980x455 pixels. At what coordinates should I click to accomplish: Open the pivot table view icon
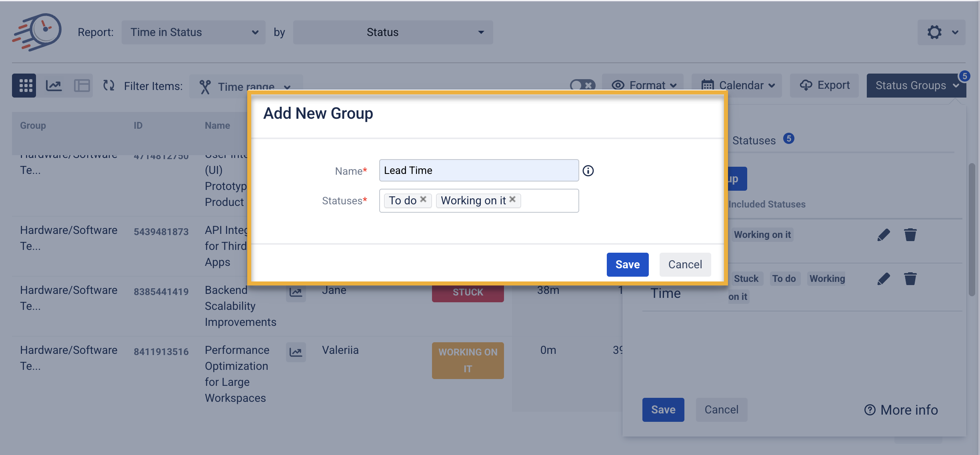coord(82,86)
